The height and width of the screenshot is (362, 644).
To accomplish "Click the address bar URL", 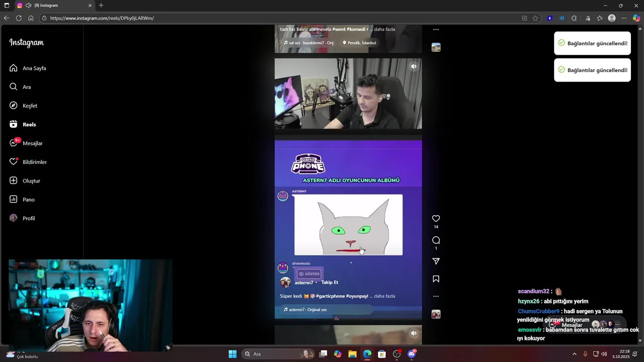I will (x=102, y=18).
